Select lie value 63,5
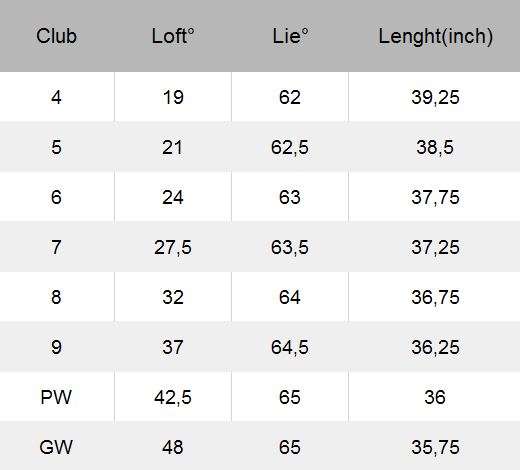Viewport: 520px width, 470px height. click(290, 248)
